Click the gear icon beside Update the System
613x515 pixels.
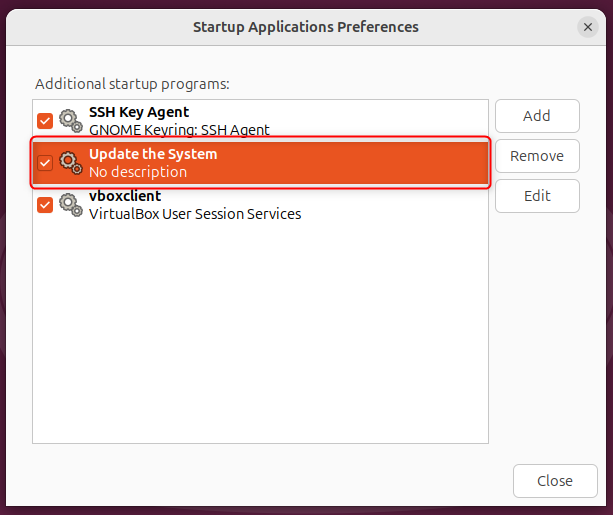click(x=70, y=163)
